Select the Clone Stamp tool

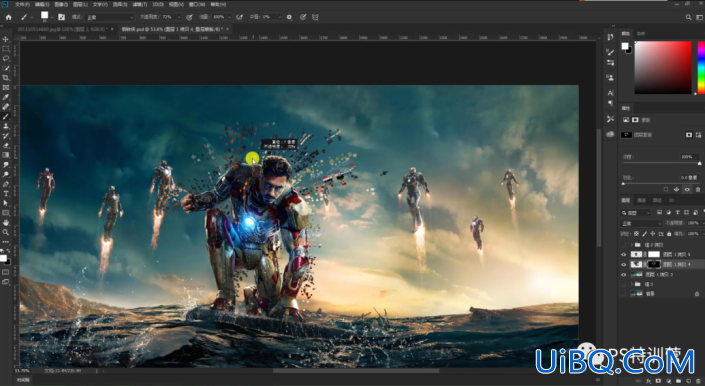6,126
